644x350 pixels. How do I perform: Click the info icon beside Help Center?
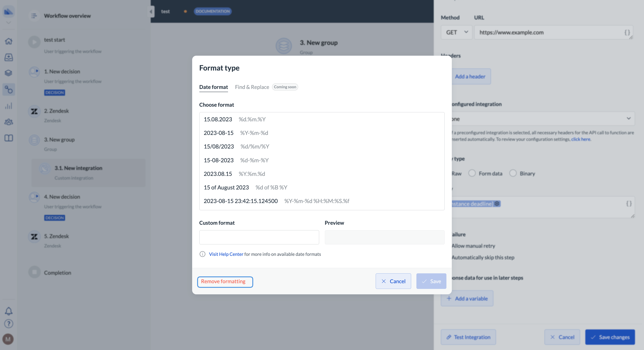click(x=202, y=254)
